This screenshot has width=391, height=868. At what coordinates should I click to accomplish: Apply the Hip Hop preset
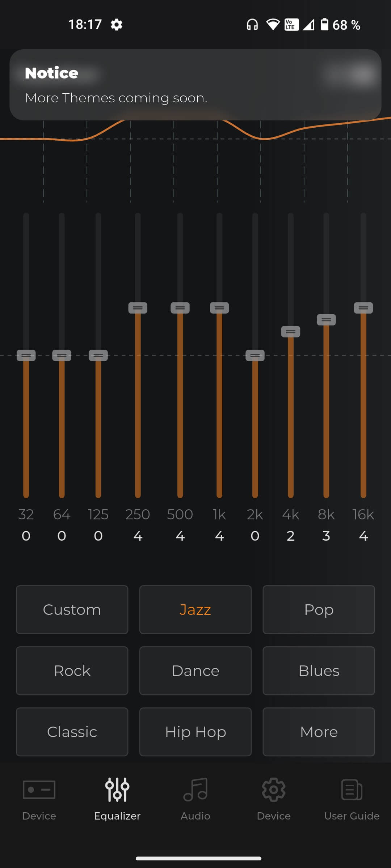(195, 732)
